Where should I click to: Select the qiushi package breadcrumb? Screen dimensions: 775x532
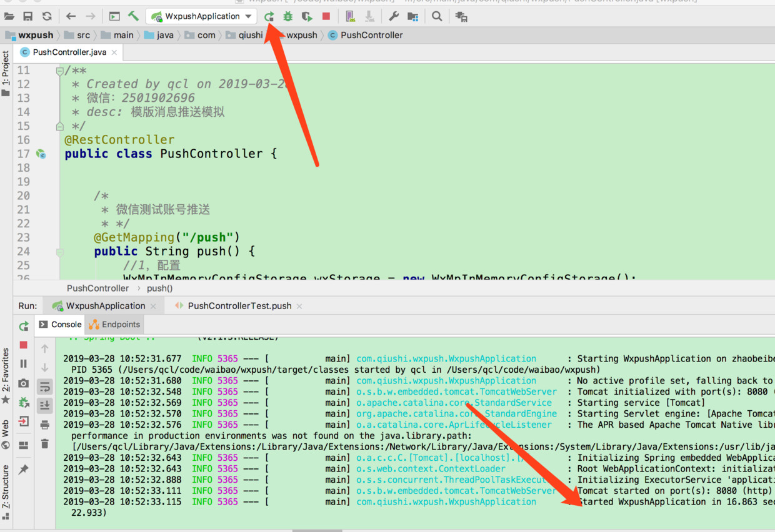244,35
